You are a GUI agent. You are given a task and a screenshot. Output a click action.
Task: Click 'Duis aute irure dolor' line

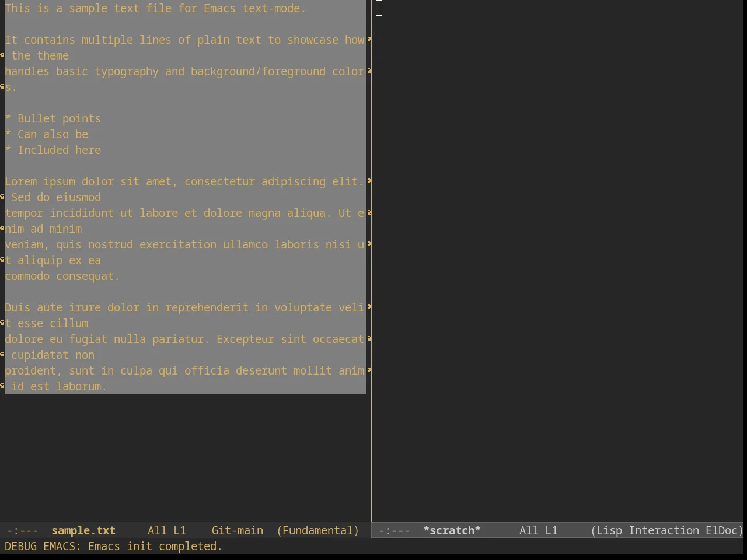(x=184, y=307)
